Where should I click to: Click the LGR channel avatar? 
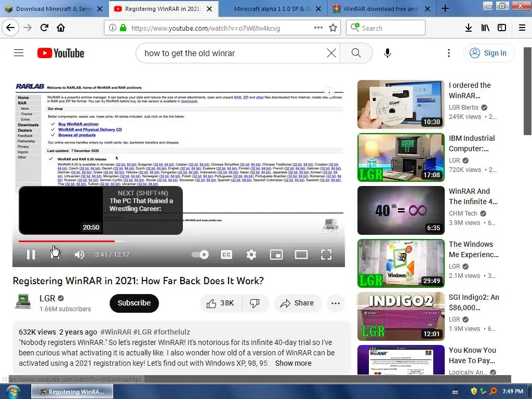pos(23,301)
